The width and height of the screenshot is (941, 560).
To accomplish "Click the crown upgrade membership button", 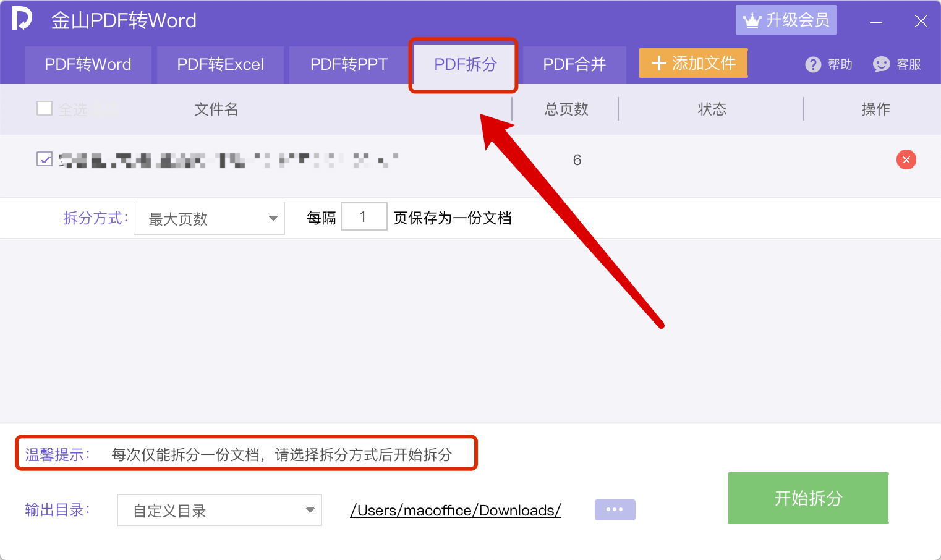I will (x=786, y=20).
